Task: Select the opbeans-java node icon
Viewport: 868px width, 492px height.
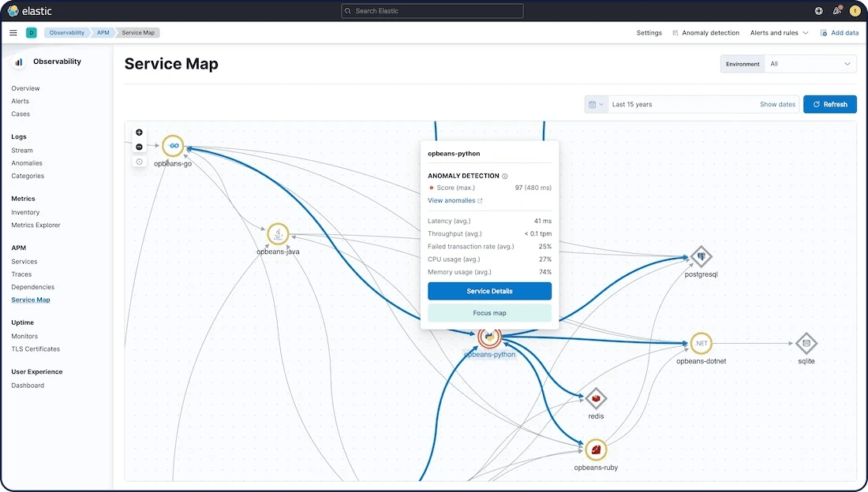Action: [278, 233]
